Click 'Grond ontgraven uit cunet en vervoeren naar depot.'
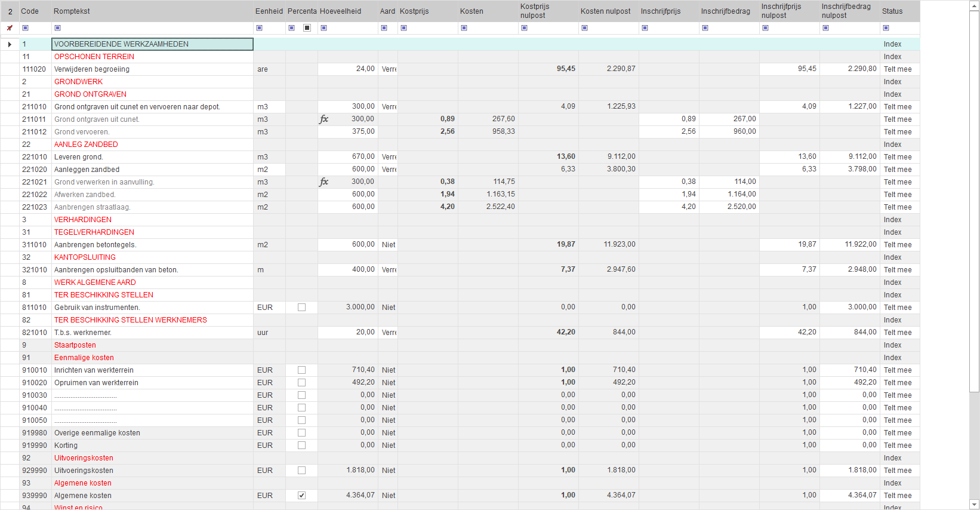Viewport: 980px width, 510px height. (x=137, y=107)
